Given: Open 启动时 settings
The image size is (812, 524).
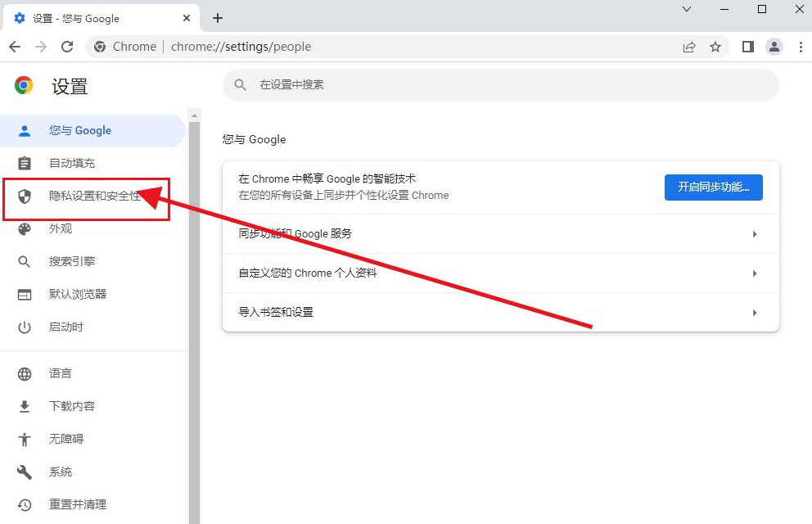Looking at the screenshot, I should pos(93,327).
